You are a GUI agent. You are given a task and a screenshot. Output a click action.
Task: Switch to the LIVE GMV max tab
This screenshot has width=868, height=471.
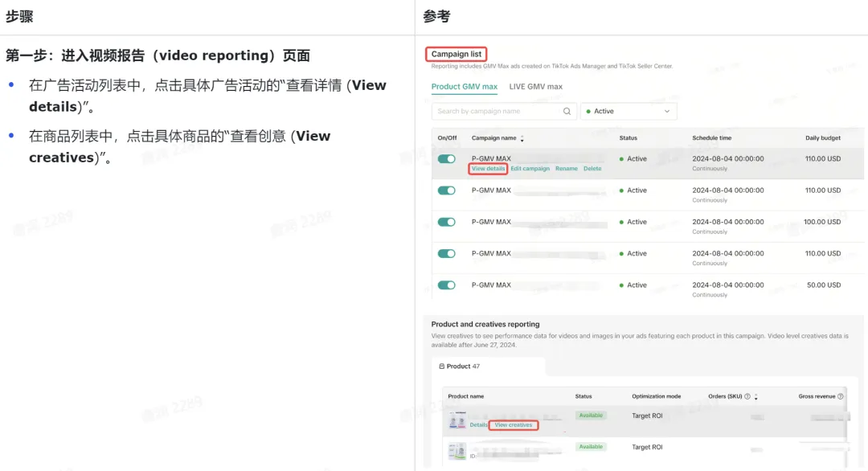535,87
